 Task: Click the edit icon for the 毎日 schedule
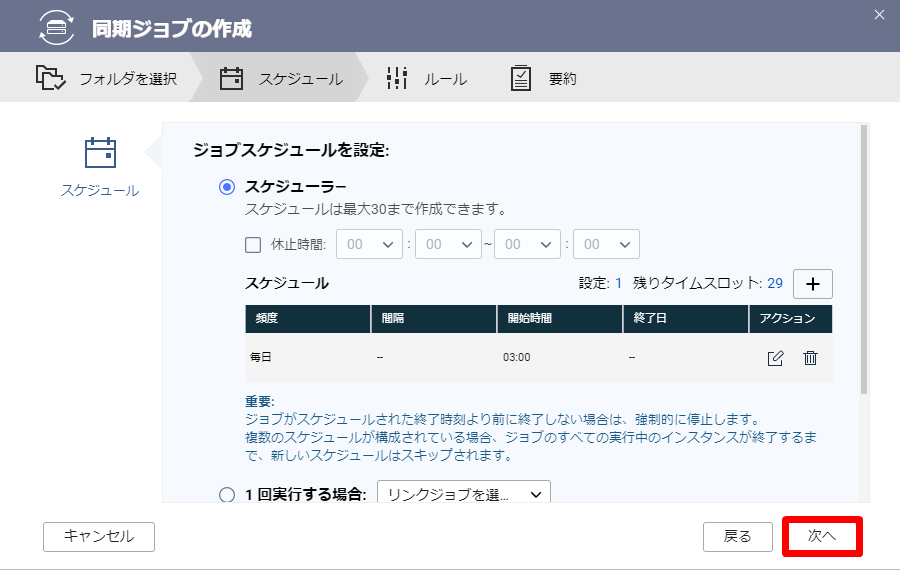pyautogui.click(x=775, y=358)
